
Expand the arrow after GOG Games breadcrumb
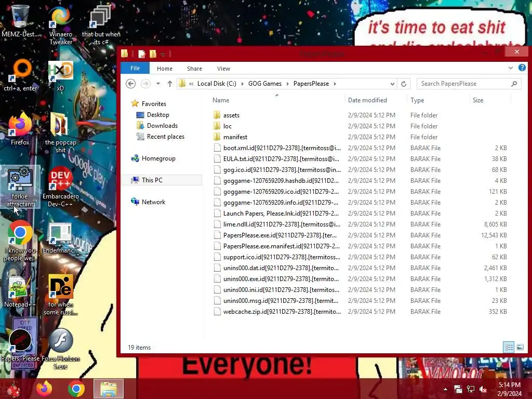tap(288, 84)
